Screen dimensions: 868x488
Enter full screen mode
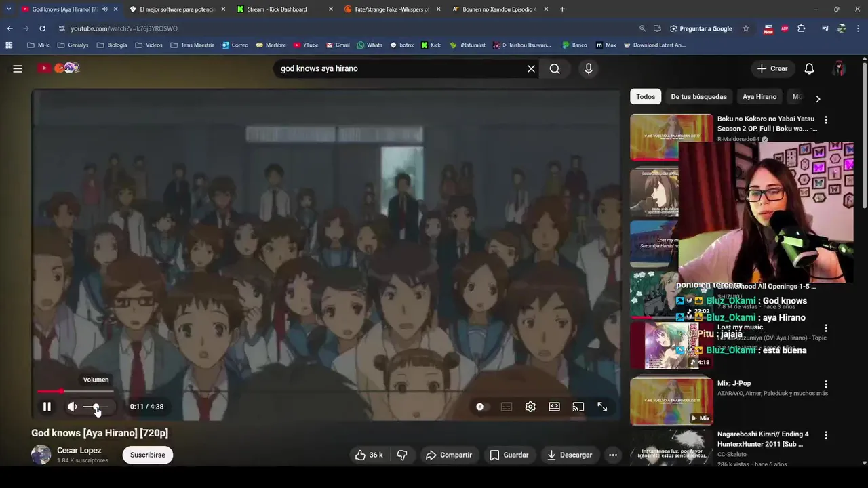[x=602, y=407]
